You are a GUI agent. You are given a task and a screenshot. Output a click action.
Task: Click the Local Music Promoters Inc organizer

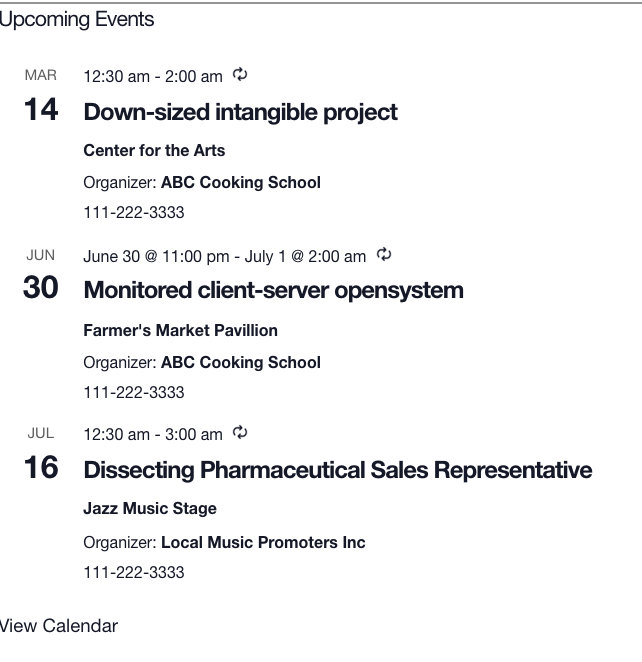[262, 543]
